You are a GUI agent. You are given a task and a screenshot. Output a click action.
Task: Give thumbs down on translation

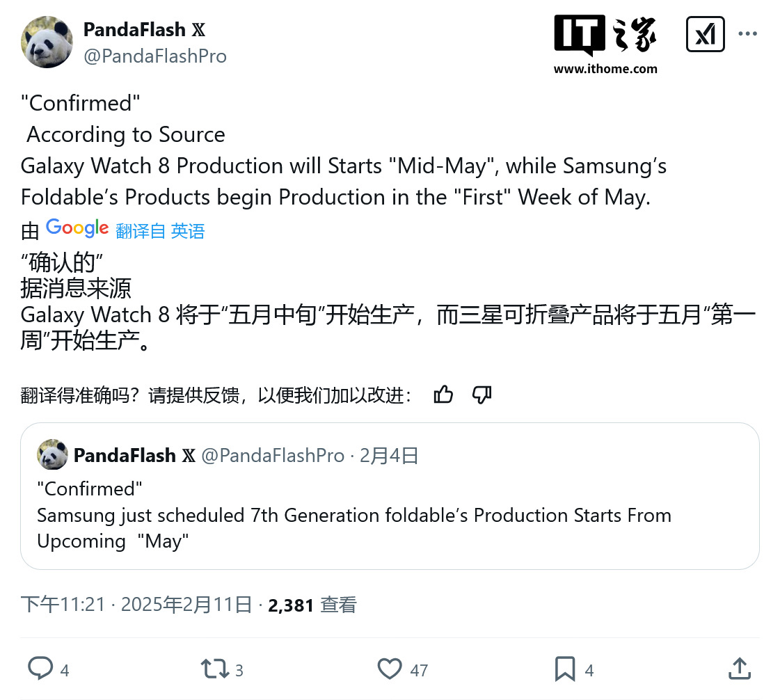pos(481,395)
